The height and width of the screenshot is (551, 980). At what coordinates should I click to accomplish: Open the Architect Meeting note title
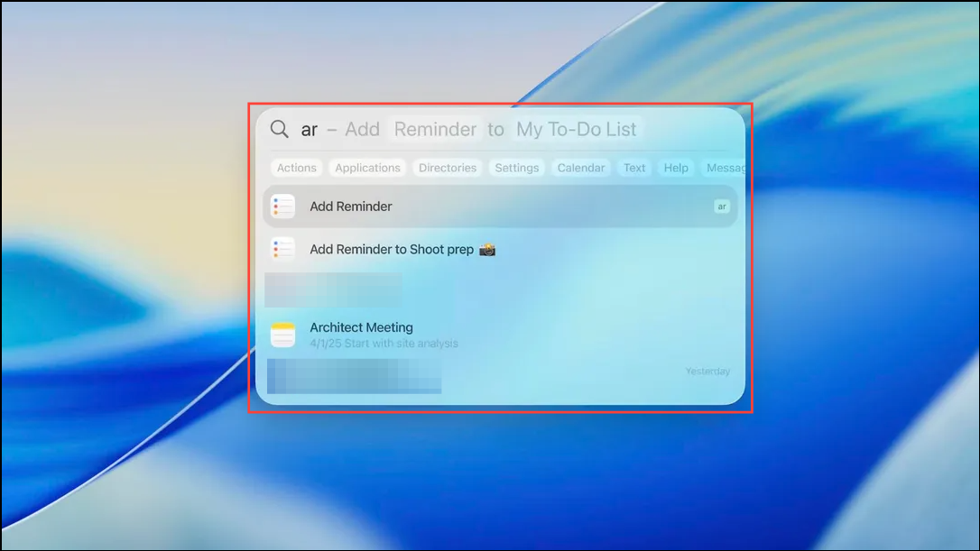point(361,327)
